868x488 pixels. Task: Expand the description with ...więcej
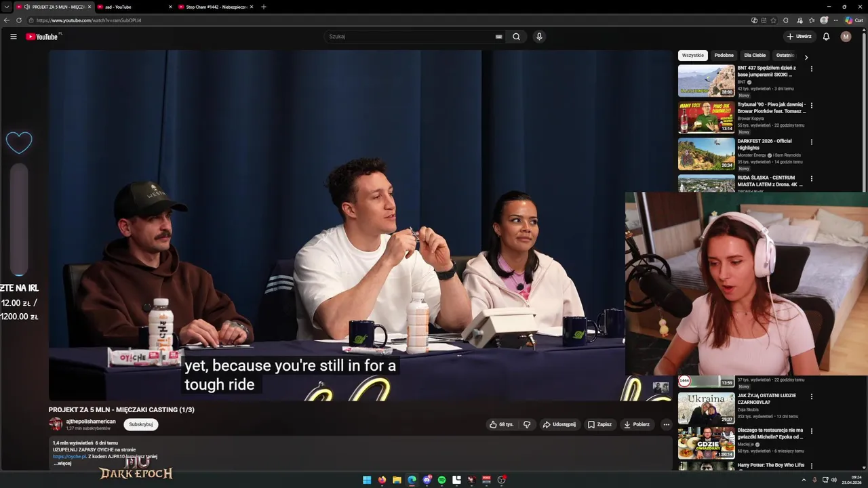pos(62,464)
